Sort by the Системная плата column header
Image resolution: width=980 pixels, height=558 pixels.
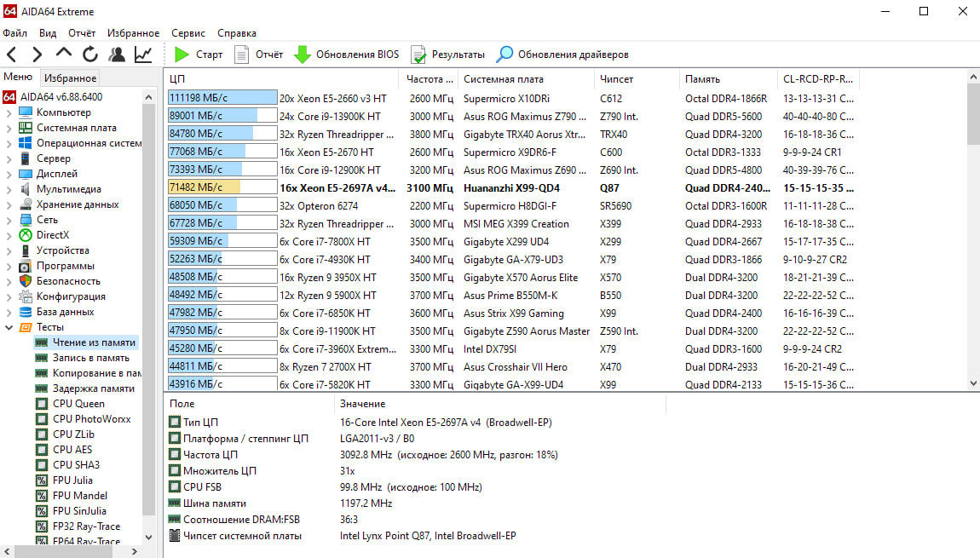pyautogui.click(x=526, y=79)
